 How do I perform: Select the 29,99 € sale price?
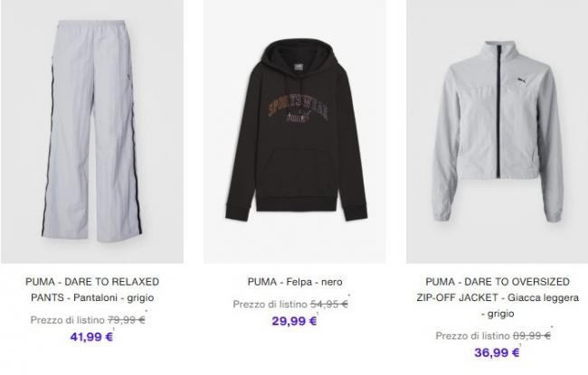click(294, 321)
